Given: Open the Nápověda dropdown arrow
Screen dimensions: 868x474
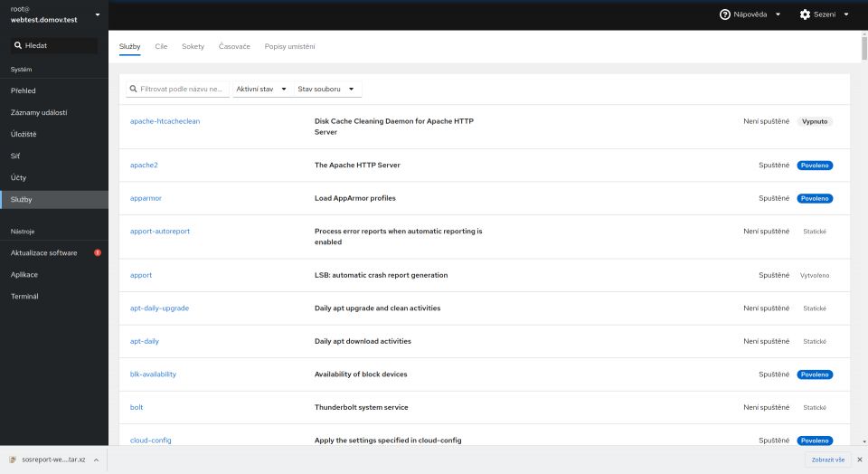Looking at the screenshot, I should click(x=778, y=14).
